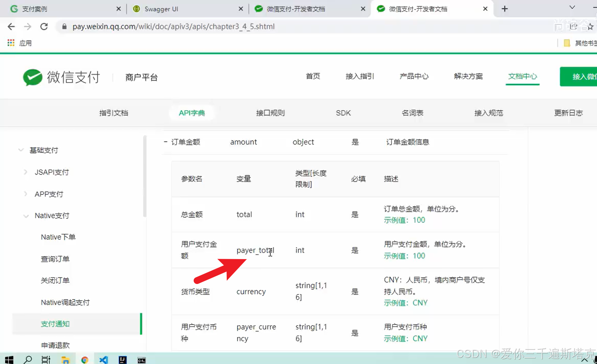Image resolution: width=597 pixels, height=364 pixels.
Task: Open Chrome from the taskbar
Action: point(85,360)
